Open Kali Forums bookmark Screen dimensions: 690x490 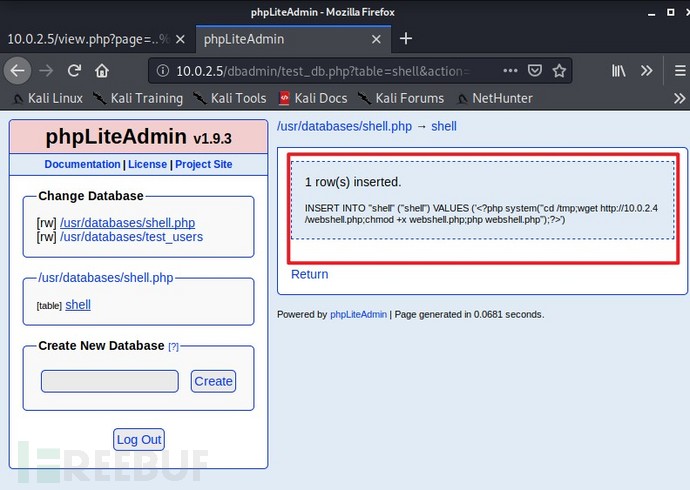(x=400, y=98)
